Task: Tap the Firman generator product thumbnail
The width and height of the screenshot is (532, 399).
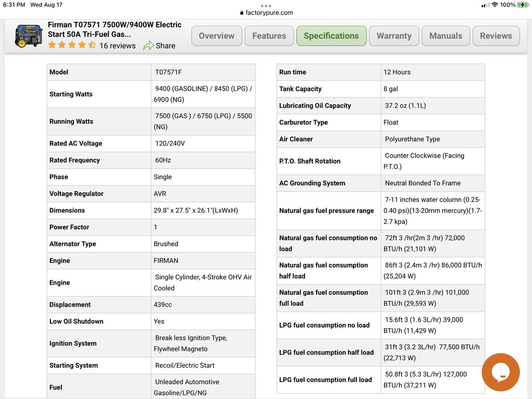Action: pyautogui.click(x=28, y=35)
